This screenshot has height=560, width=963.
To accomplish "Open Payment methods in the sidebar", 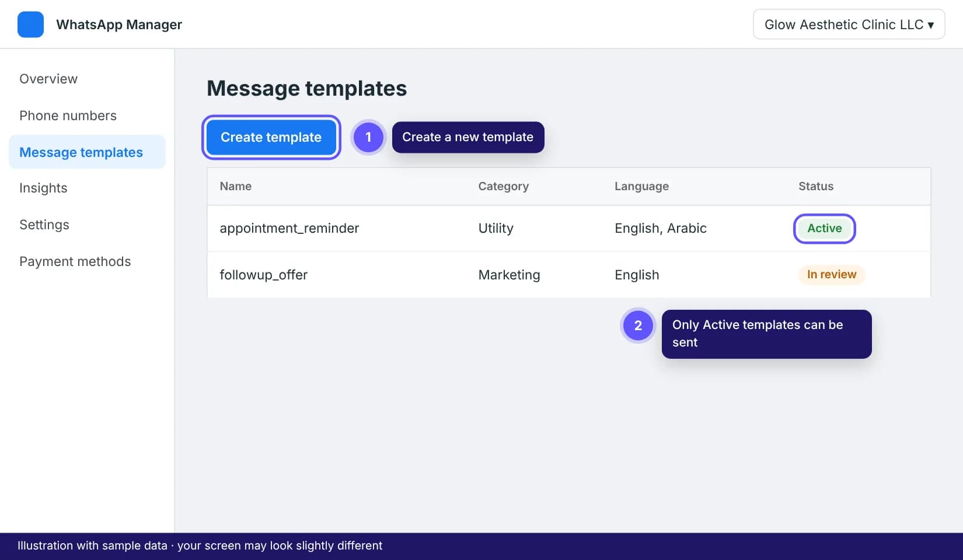I will coord(75,261).
